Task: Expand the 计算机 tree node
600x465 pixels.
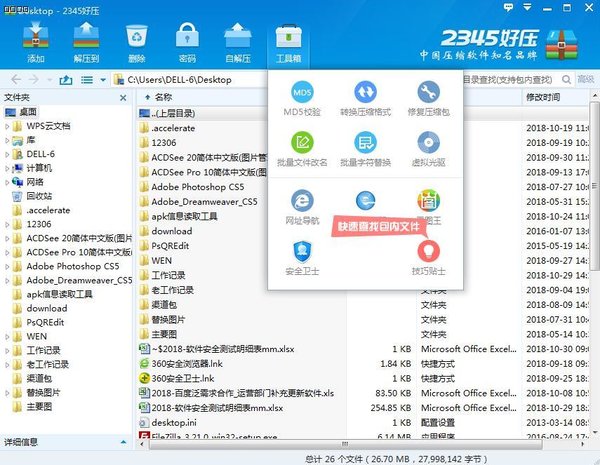Action: [x=7, y=168]
